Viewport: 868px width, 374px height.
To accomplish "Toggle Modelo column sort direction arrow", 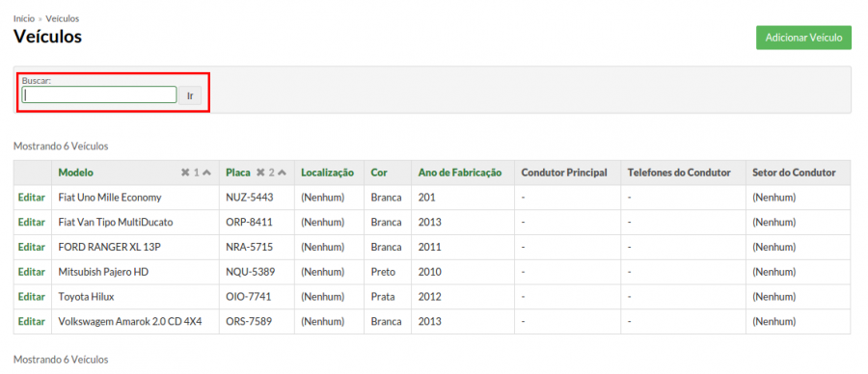I will 207,173.
